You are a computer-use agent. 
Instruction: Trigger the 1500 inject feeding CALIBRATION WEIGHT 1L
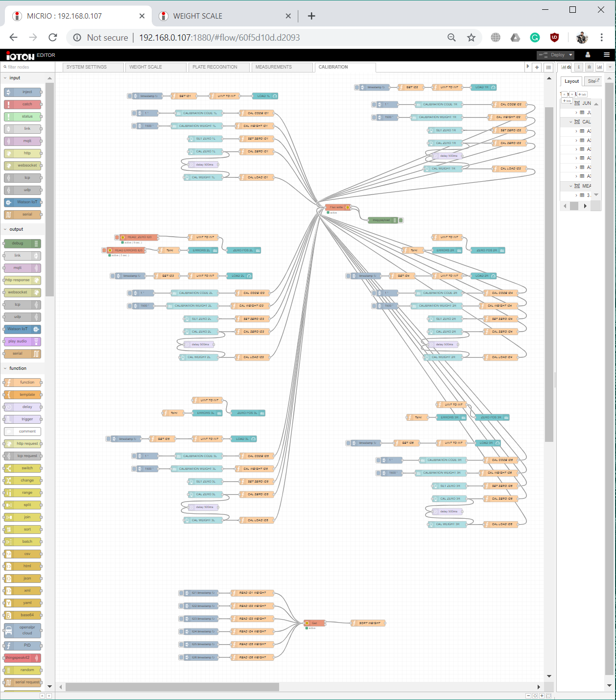134,126
